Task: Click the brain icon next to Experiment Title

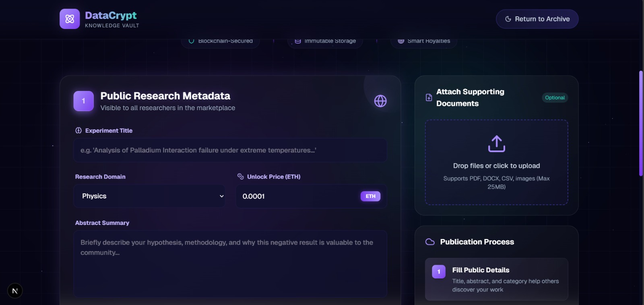Action: 78,130
